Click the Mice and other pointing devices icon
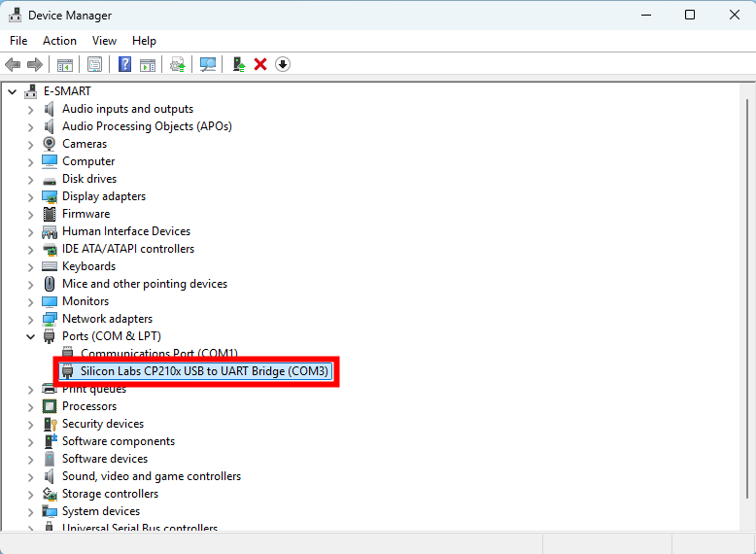756x554 pixels. click(50, 284)
